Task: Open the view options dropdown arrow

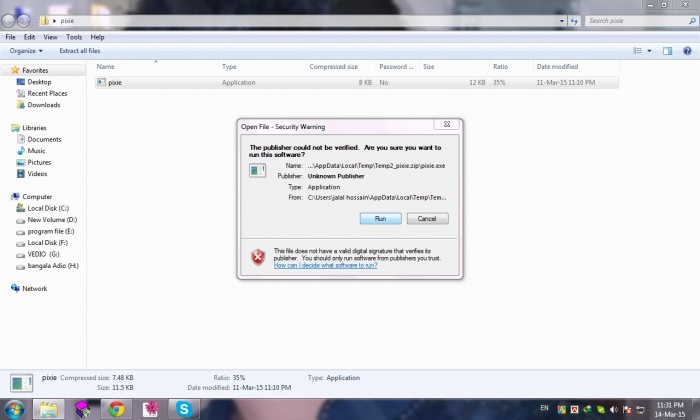Action: tap(649, 51)
